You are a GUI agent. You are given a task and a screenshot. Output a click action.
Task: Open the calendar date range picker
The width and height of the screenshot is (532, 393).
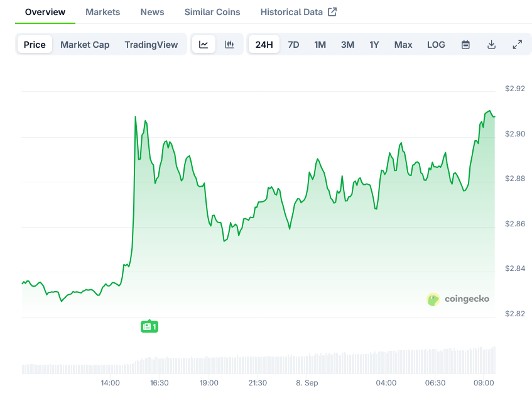tap(465, 45)
